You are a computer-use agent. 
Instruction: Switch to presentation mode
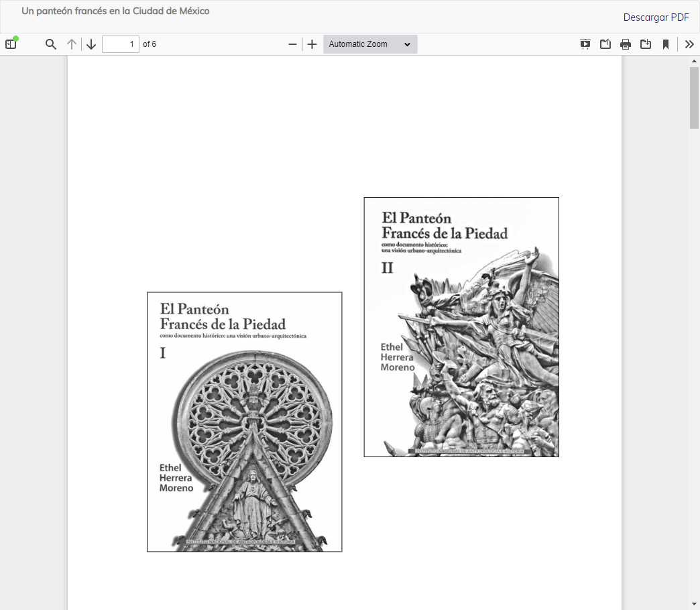(585, 44)
